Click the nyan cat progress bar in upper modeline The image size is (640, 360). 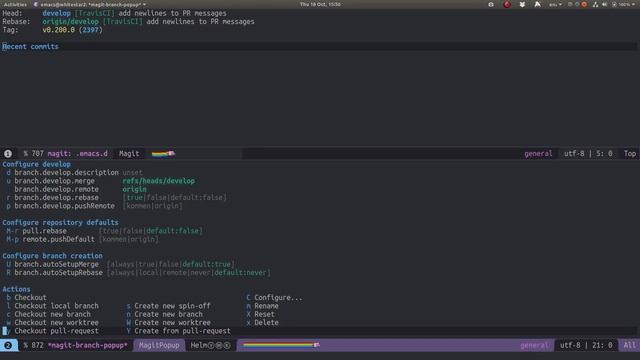(163, 153)
